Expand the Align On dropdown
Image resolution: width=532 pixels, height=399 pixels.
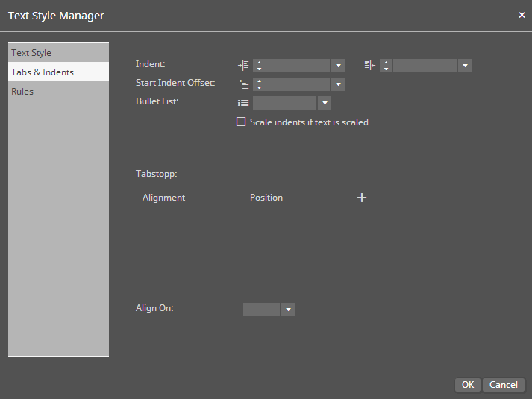(288, 310)
